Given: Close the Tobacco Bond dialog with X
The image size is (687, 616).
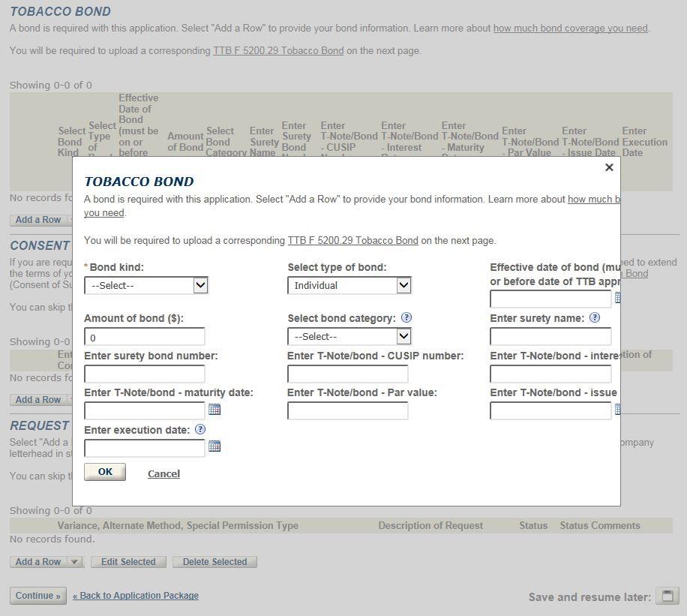Looking at the screenshot, I should (609, 167).
